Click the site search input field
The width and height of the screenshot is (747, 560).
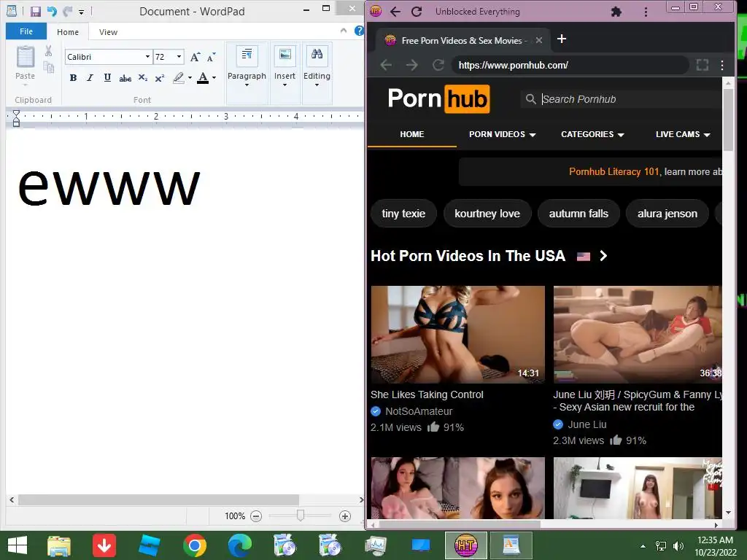623,99
